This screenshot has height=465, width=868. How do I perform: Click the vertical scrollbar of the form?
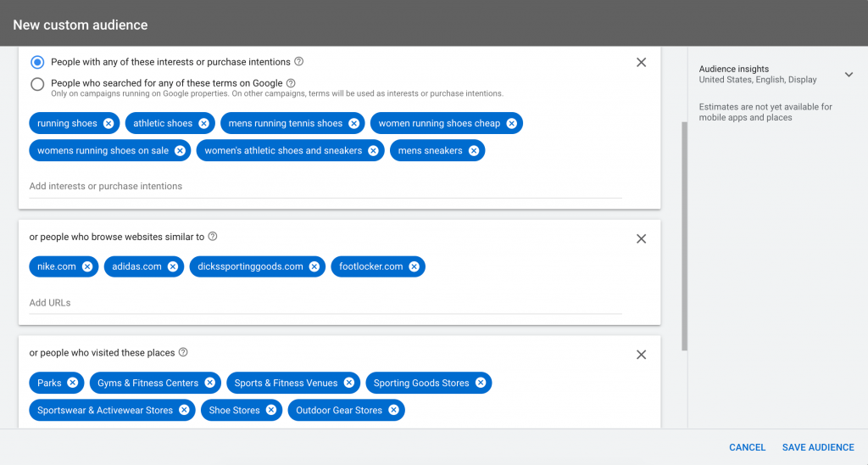tap(685, 237)
